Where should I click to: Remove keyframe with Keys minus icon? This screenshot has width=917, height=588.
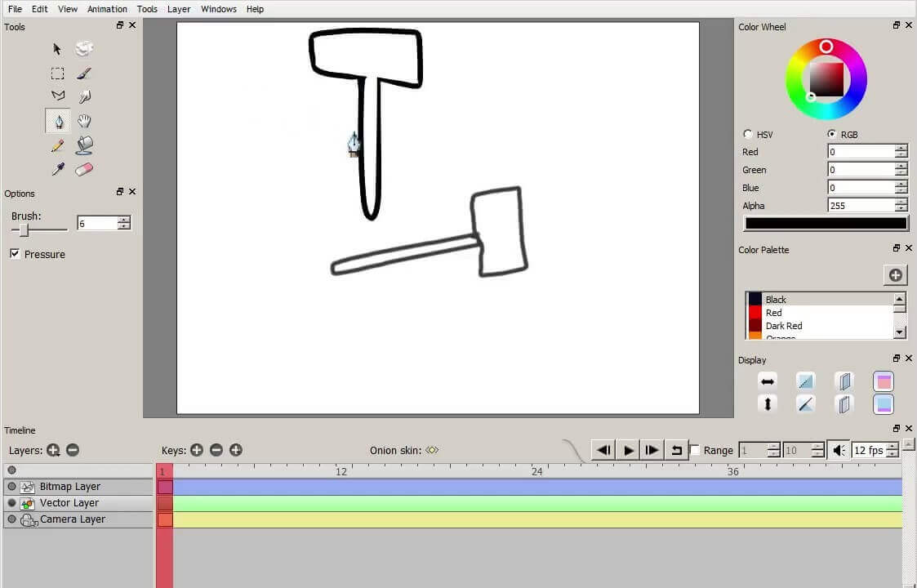216,450
